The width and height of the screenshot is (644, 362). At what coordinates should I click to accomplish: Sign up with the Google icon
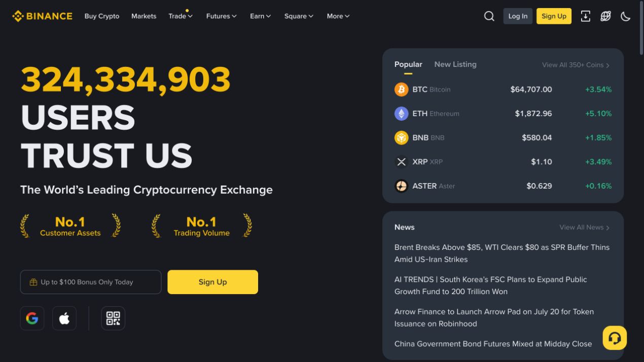pos(32,318)
